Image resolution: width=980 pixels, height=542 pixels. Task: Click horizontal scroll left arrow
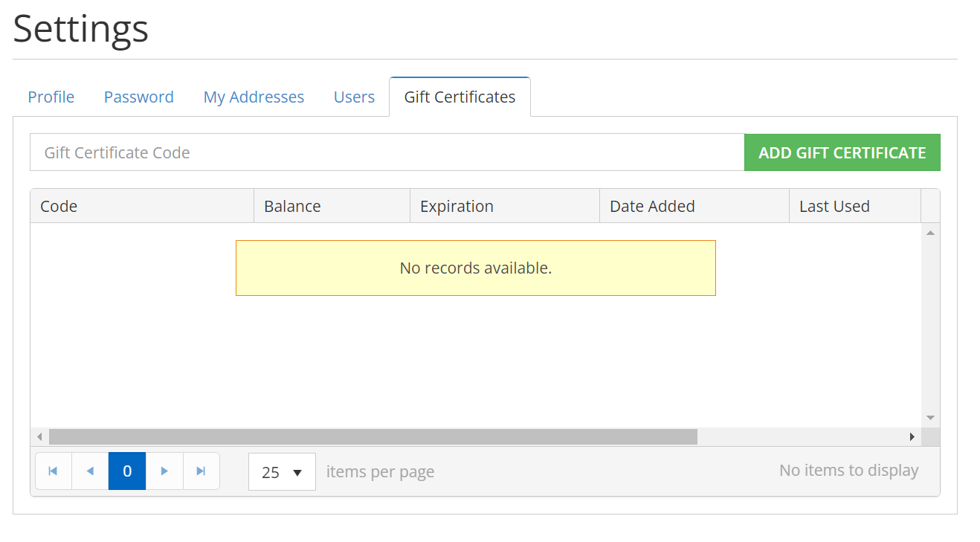[x=40, y=437]
